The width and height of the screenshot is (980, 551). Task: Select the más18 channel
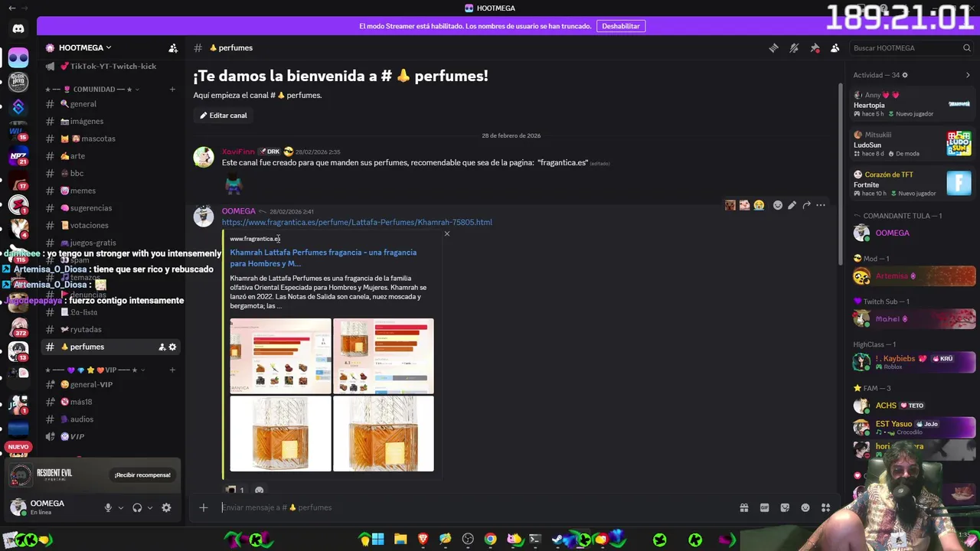[x=112, y=402]
